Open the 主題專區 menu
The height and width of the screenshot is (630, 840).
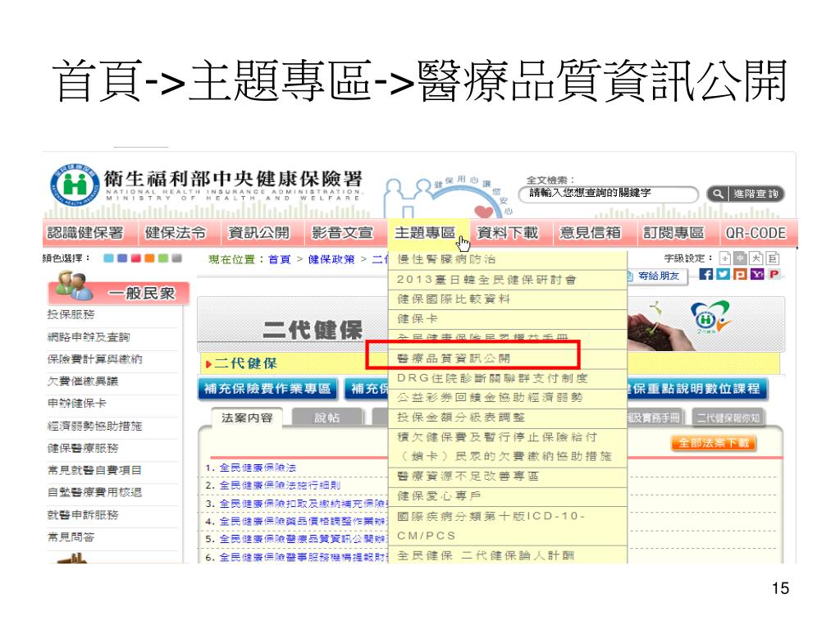(x=426, y=232)
